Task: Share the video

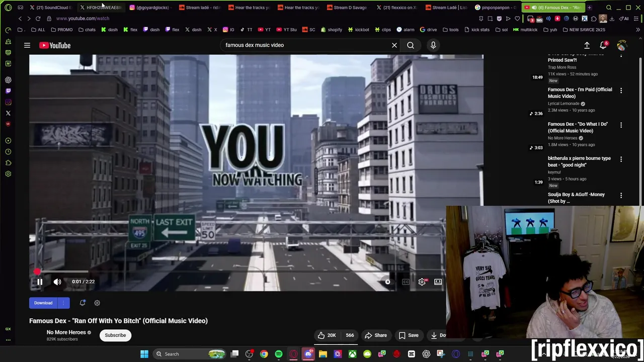Action: pyautogui.click(x=376, y=335)
